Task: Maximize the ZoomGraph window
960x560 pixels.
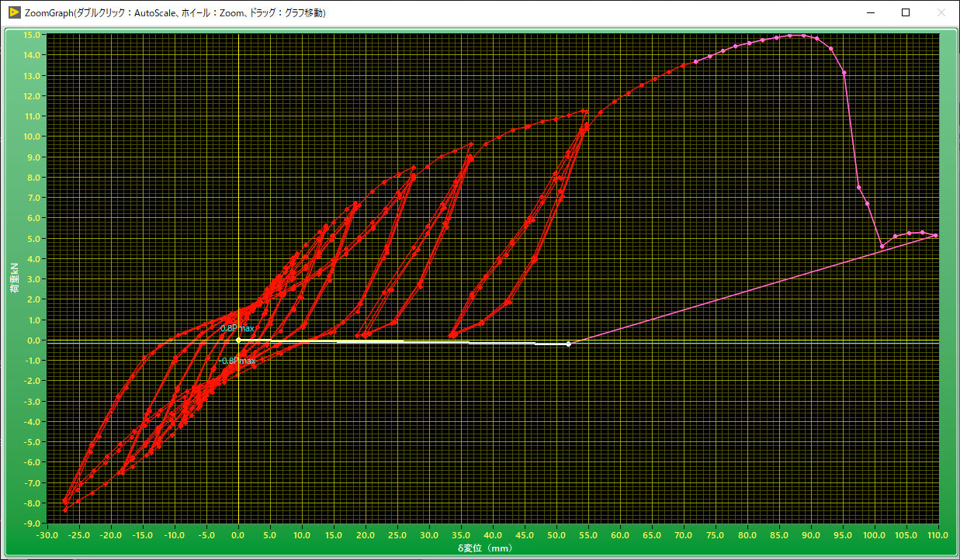Action: pyautogui.click(x=905, y=13)
